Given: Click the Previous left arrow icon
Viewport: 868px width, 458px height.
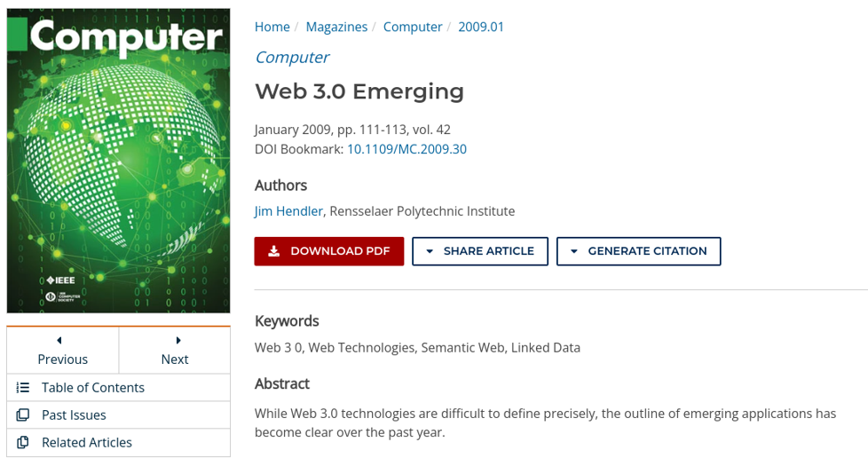Looking at the screenshot, I should (59, 340).
